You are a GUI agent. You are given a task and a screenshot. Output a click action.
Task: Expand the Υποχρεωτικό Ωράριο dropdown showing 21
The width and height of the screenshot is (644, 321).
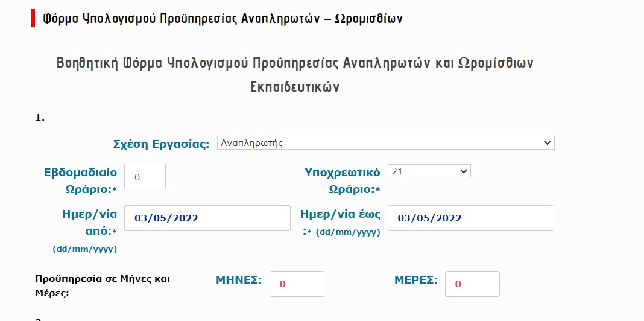(x=429, y=171)
